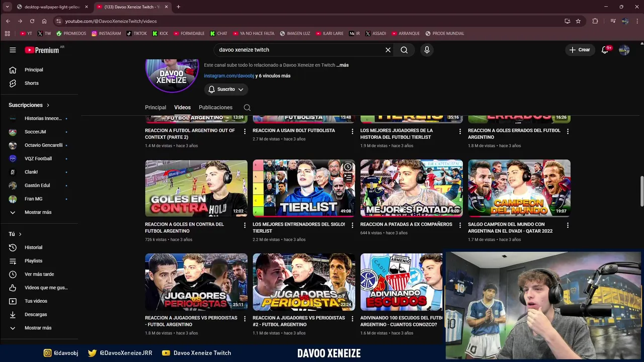The width and height of the screenshot is (644, 362).
Task: Open KICK bookmark in bookmarks bar
Action: (x=160, y=34)
